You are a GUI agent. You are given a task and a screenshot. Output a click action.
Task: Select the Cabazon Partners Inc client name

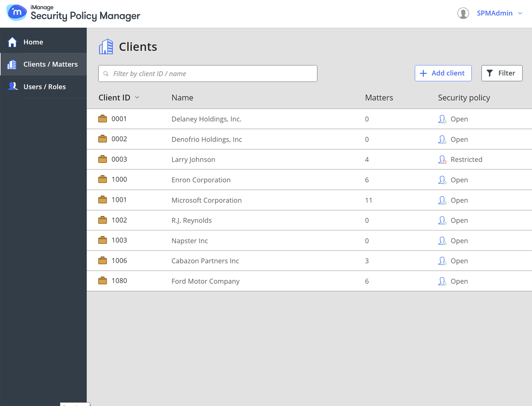205,261
